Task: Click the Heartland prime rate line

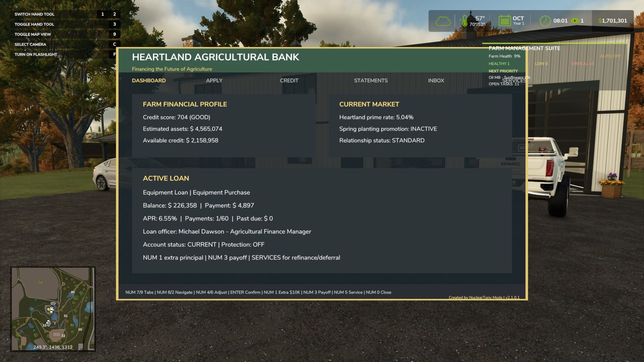Action: click(376, 117)
